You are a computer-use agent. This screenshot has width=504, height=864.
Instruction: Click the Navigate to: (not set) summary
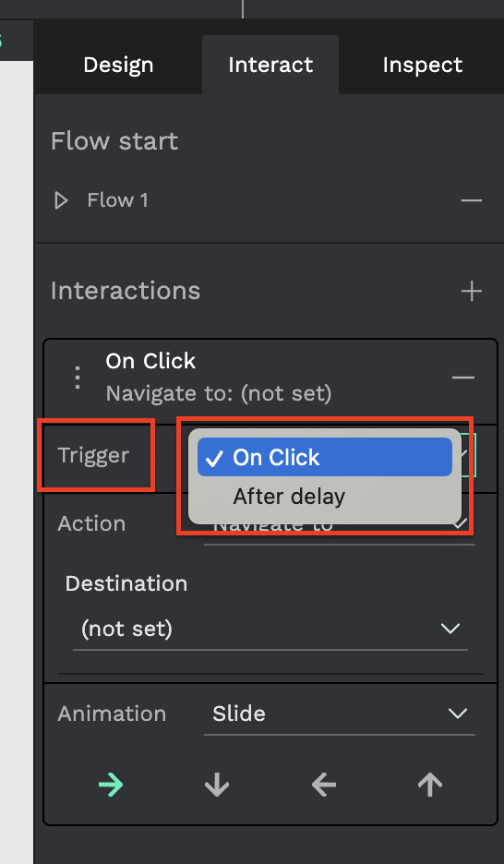219,393
